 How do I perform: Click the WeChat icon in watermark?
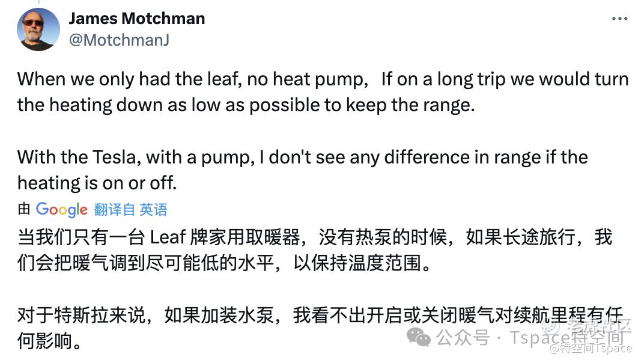click(x=419, y=337)
